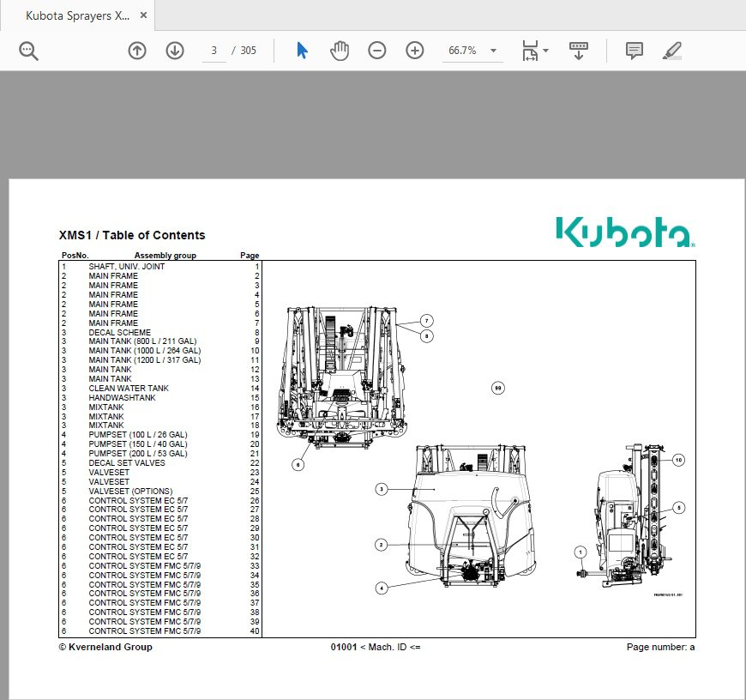This screenshot has height=700, width=746.
Task: Click the CLEAN WATER TANK entry
Action: pyautogui.click(x=129, y=389)
